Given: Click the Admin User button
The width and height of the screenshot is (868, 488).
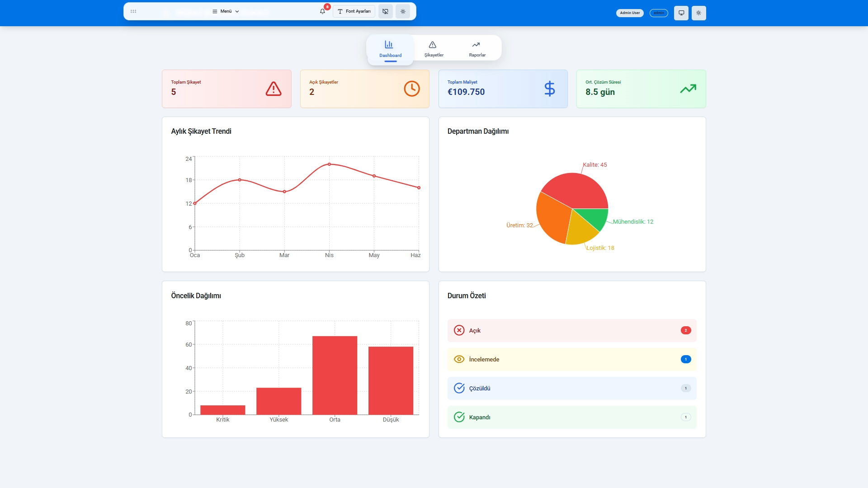Looking at the screenshot, I should tap(629, 13).
